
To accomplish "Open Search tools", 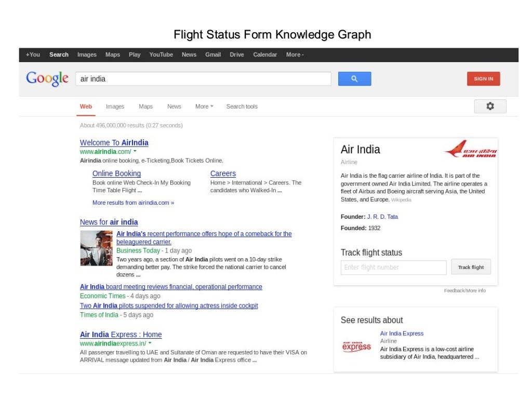I will pyautogui.click(x=242, y=107).
